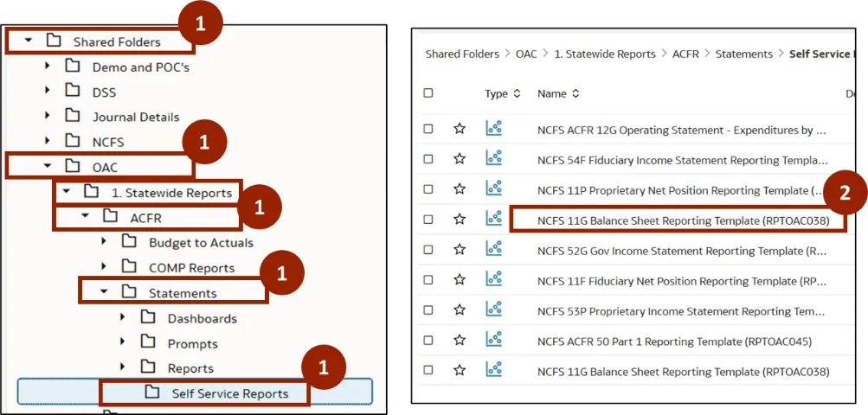Screen dimensions: 868x415
Task: Star the NCFS 11F Fiduciary Net Position report
Action: click(460, 279)
